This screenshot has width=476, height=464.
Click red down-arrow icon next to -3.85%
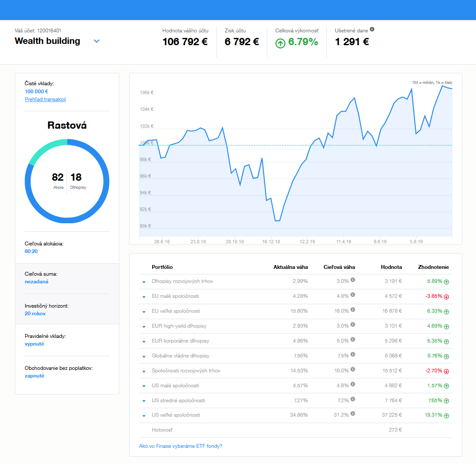click(446, 297)
